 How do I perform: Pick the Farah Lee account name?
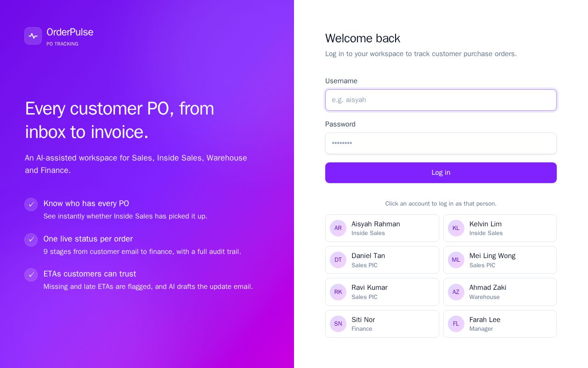485,320
